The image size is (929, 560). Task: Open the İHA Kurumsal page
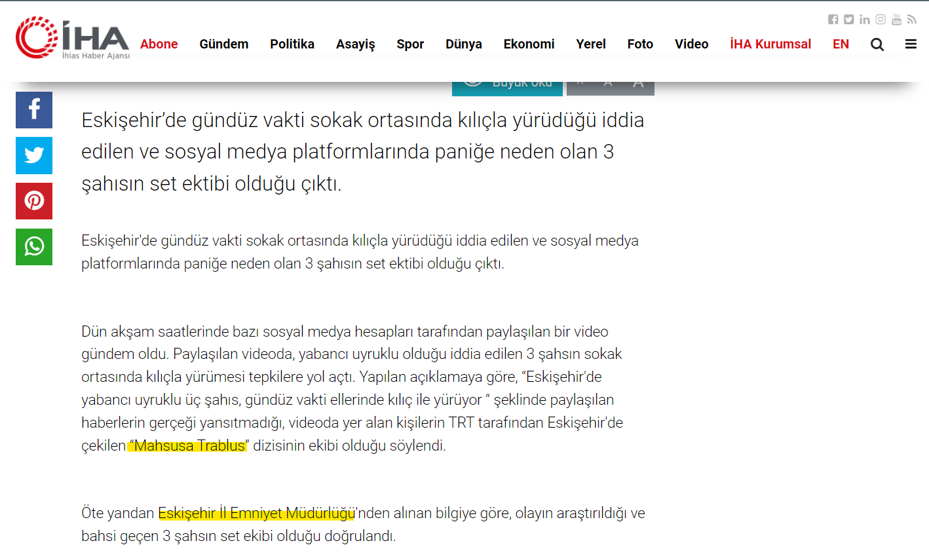pyautogui.click(x=770, y=45)
